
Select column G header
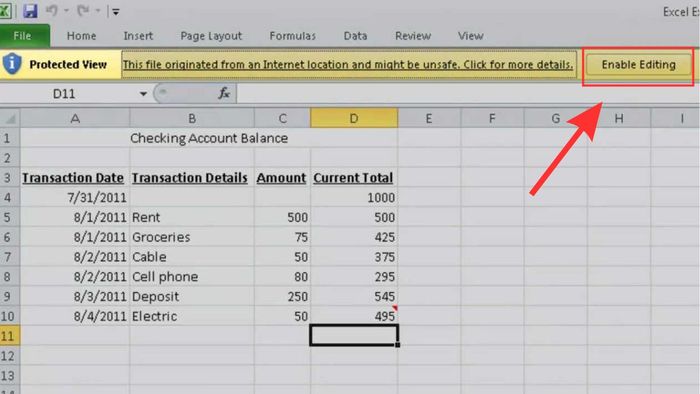(555, 118)
